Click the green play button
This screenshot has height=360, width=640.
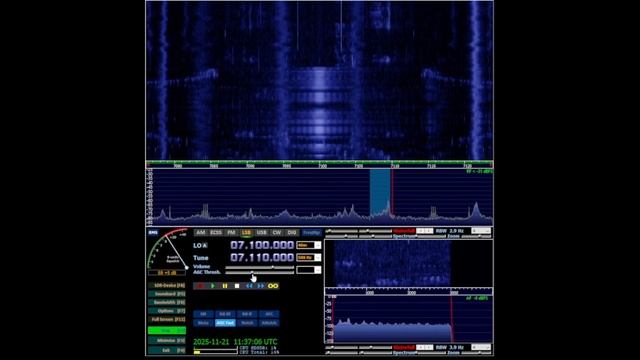[x=213, y=286]
